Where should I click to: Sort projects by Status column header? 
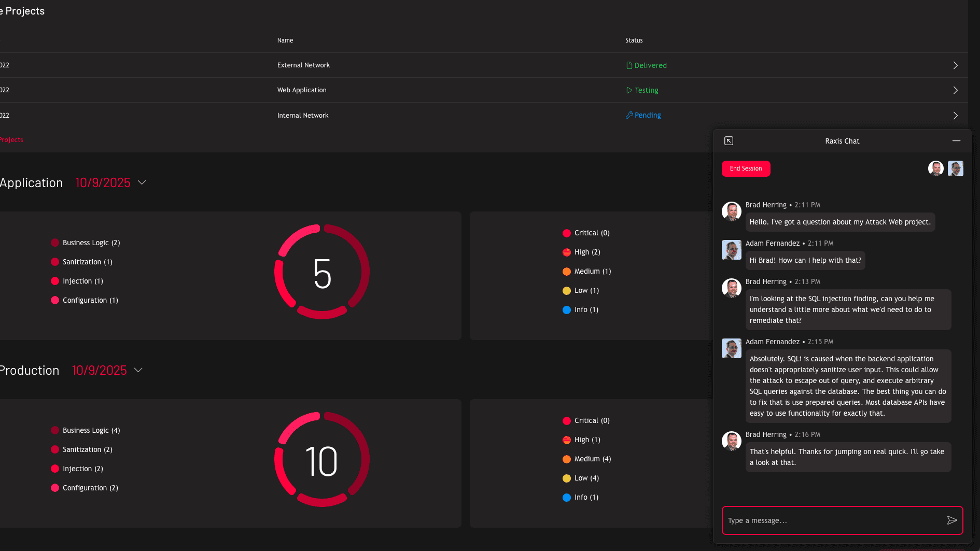point(634,40)
